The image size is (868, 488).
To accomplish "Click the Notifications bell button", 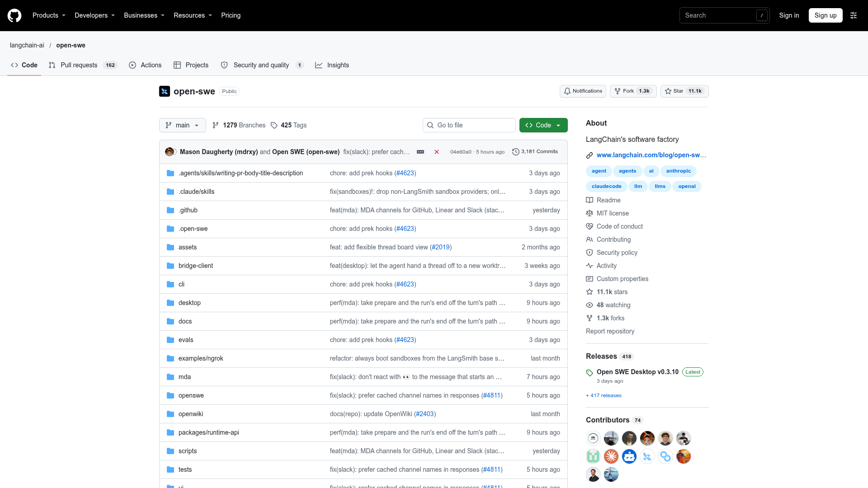I will coord(583,91).
